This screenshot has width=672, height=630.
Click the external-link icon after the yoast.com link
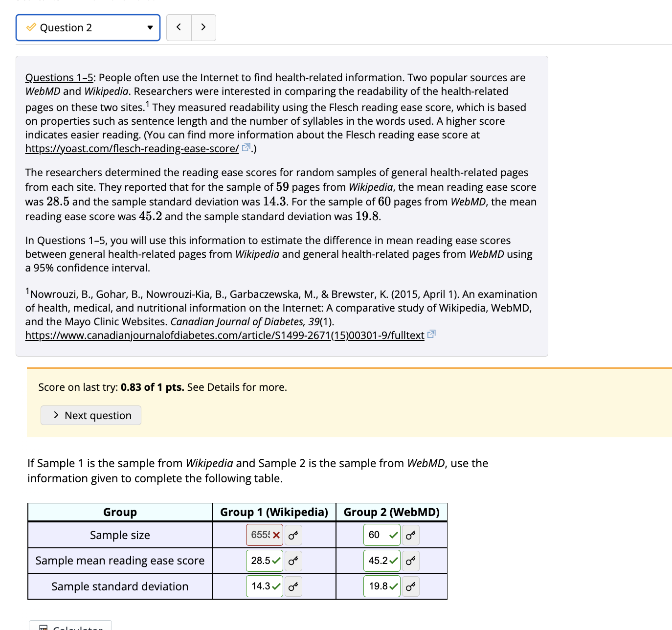tap(246, 146)
